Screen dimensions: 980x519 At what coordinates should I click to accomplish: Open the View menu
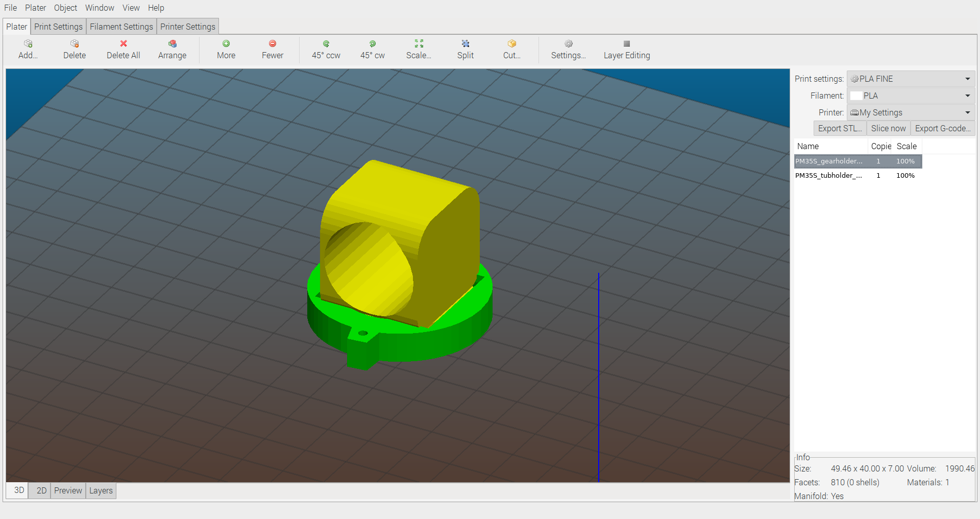[131, 8]
